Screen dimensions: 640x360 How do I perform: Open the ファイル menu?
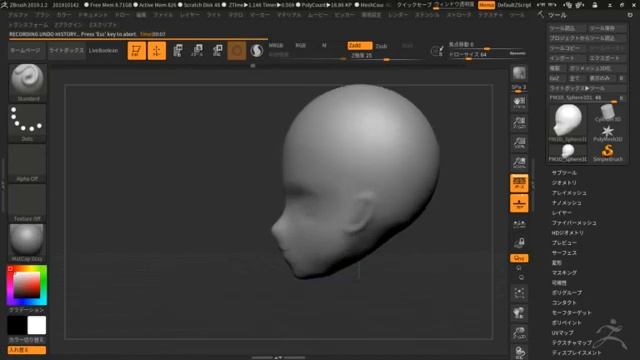[x=163, y=15]
